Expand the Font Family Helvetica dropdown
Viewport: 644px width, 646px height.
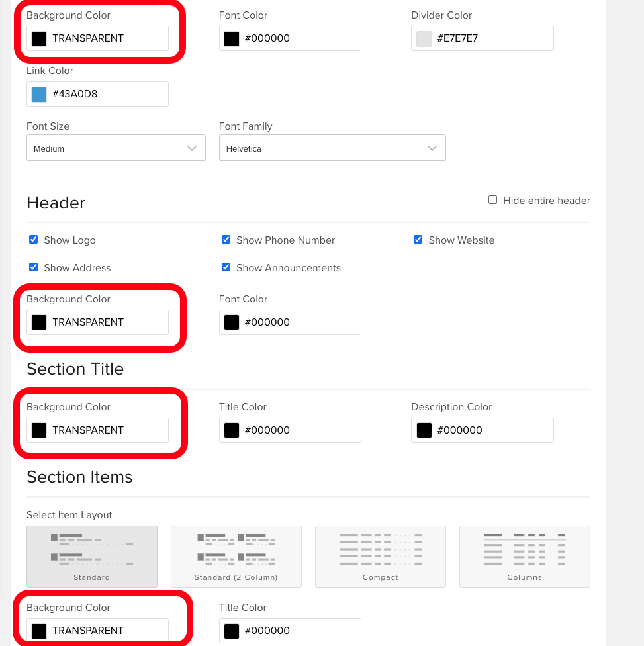pos(332,148)
